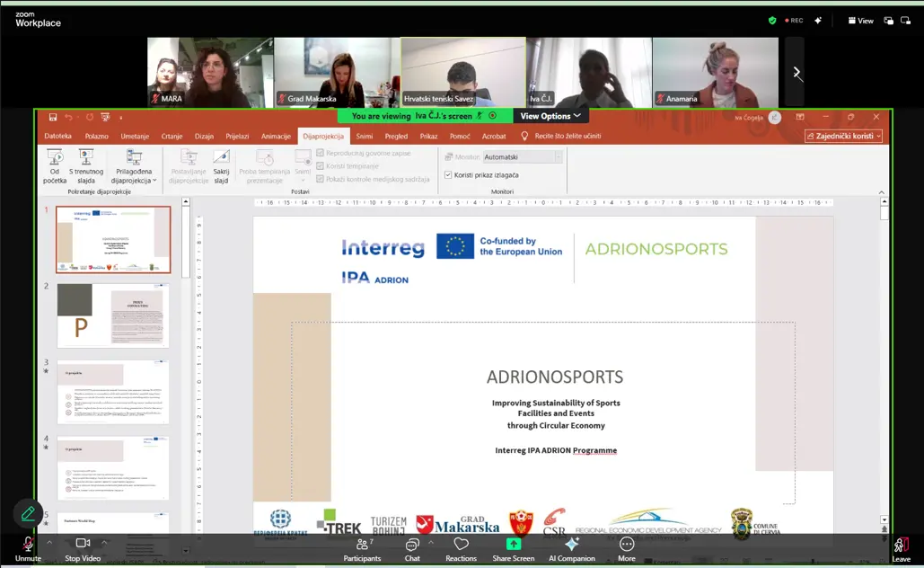
Task: Expand the View Options dropdown
Action: click(x=551, y=116)
